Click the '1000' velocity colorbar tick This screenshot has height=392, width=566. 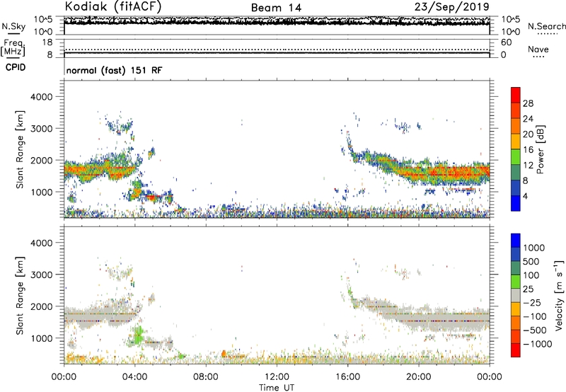(x=534, y=248)
